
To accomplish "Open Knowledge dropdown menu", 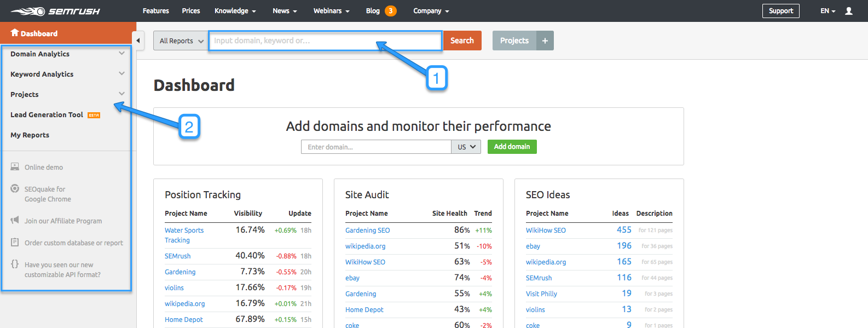I will (235, 11).
